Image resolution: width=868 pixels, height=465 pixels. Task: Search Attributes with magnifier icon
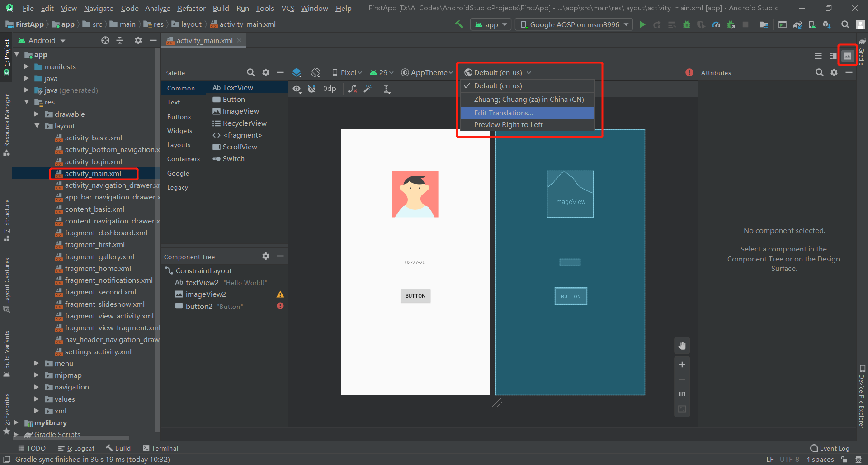[819, 72]
